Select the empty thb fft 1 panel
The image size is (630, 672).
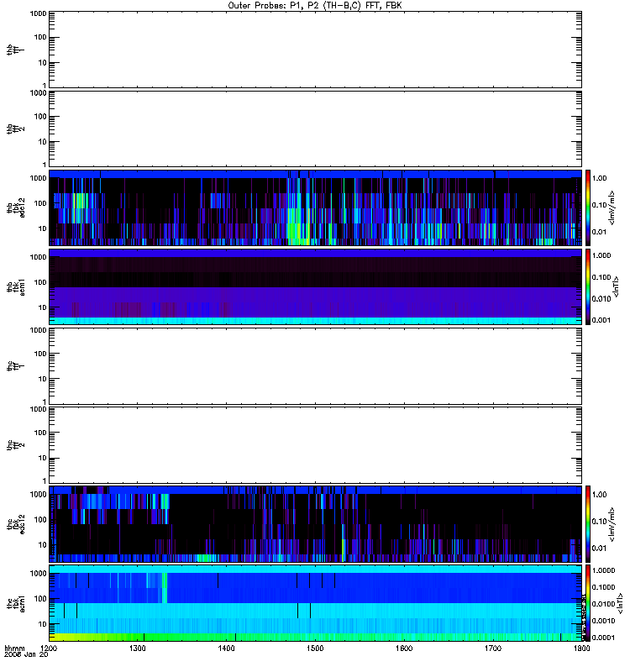[x=316, y=50]
